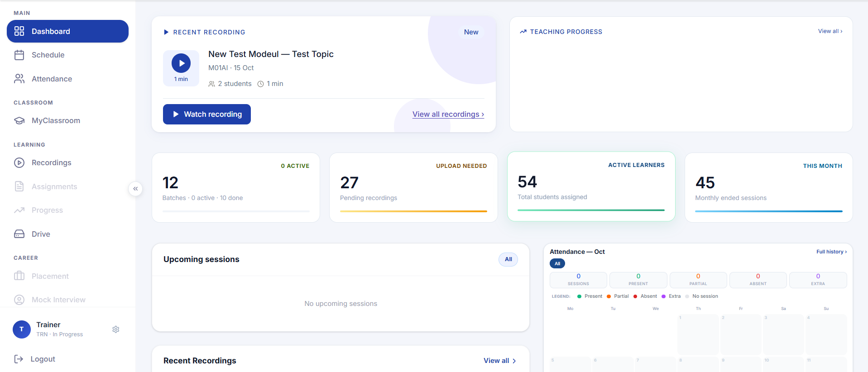Screen dimensions: 868x372
Task: Select the Partial count attendance box
Action: click(x=698, y=280)
